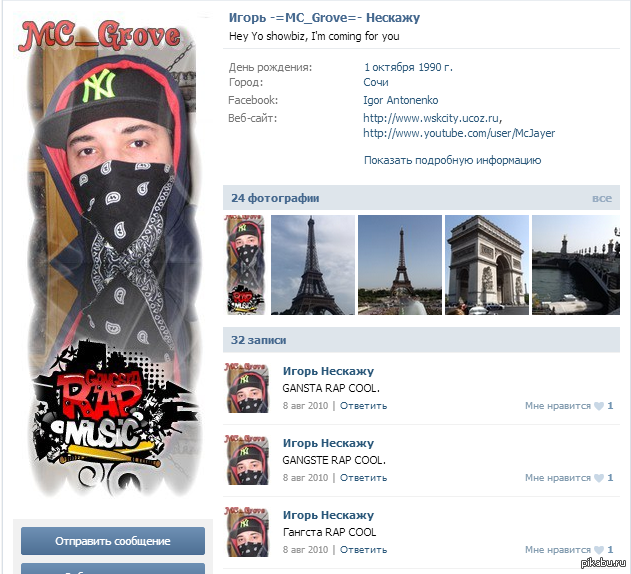
Task: Like the GANGSTE RAP COOL post via its heart
Action: tap(599, 478)
